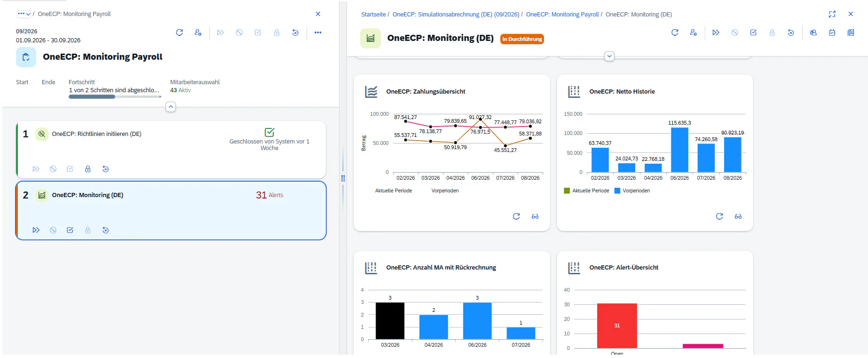Image resolution: width=868 pixels, height=358 pixels.
Task: Start step 2 with its double-arrow icon
Action: point(36,230)
